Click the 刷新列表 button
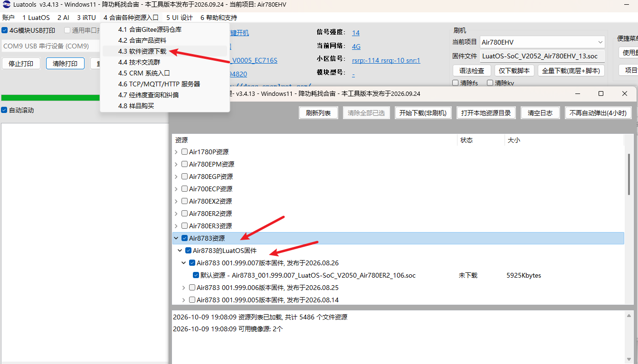Image resolution: width=638 pixels, height=364 pixels. (318, 113)
